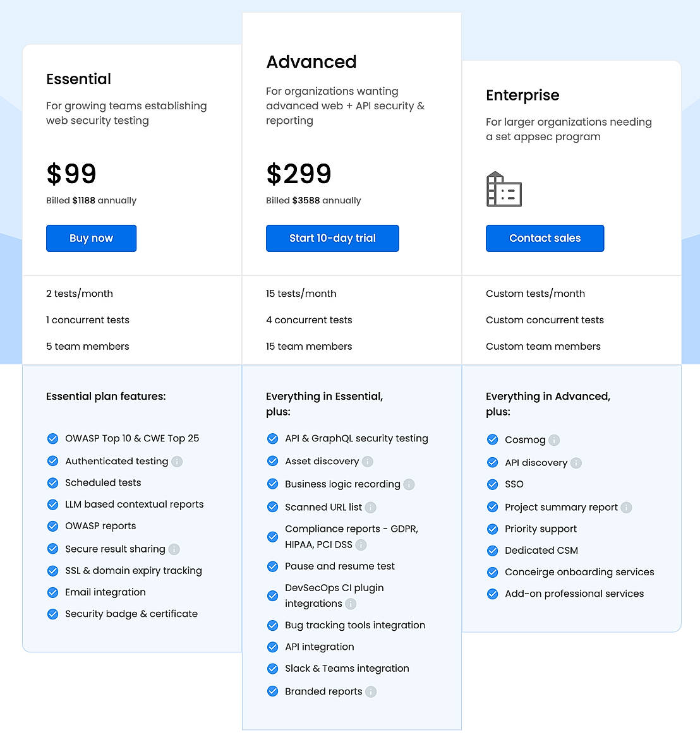Click the Enterprise building icon
Screen dimensions: 700x747
[x=504, y=189]
